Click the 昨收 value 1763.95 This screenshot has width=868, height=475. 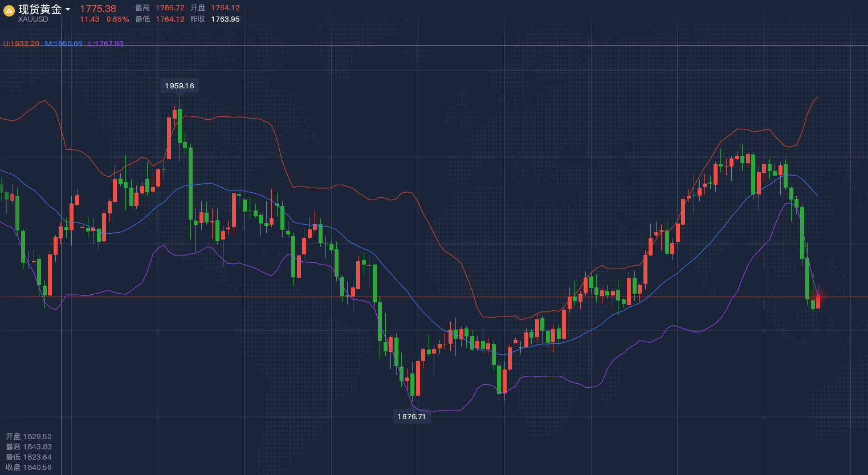(225, 19)
